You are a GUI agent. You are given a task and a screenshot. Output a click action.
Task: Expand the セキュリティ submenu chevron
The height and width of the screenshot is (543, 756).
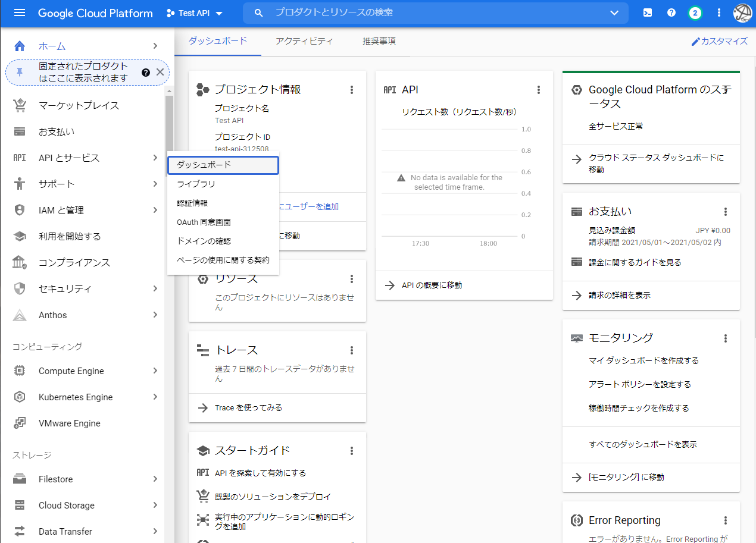pos(155,289)
